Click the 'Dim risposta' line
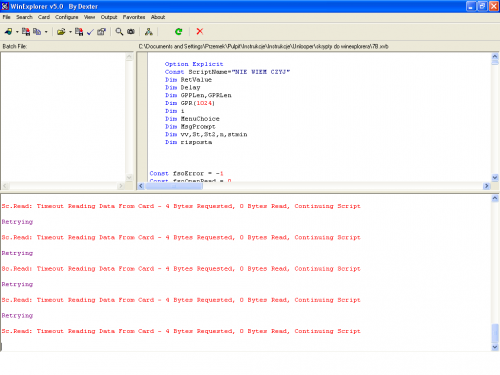 pyautogui.click(x=188, y=142)
